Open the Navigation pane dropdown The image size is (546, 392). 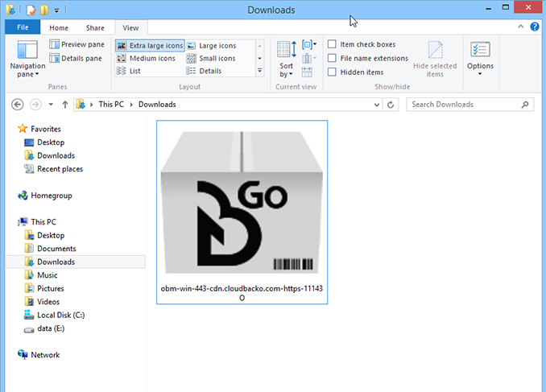[x=27, y=59]
